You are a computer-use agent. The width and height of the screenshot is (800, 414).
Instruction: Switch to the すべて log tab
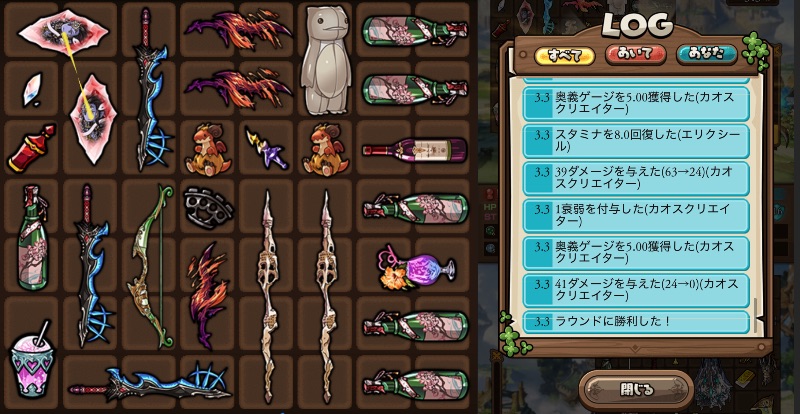(564, 56)
